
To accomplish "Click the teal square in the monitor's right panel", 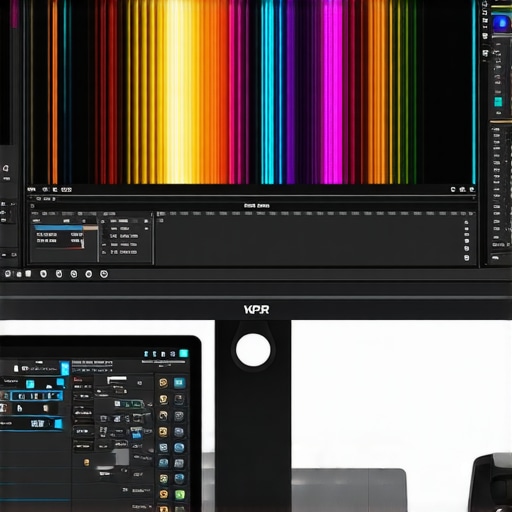I will pyautogui.click(x=498, y=102).
